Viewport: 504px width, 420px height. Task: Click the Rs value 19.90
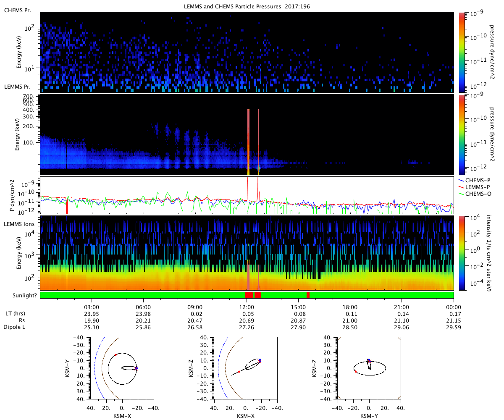(92, 320)
